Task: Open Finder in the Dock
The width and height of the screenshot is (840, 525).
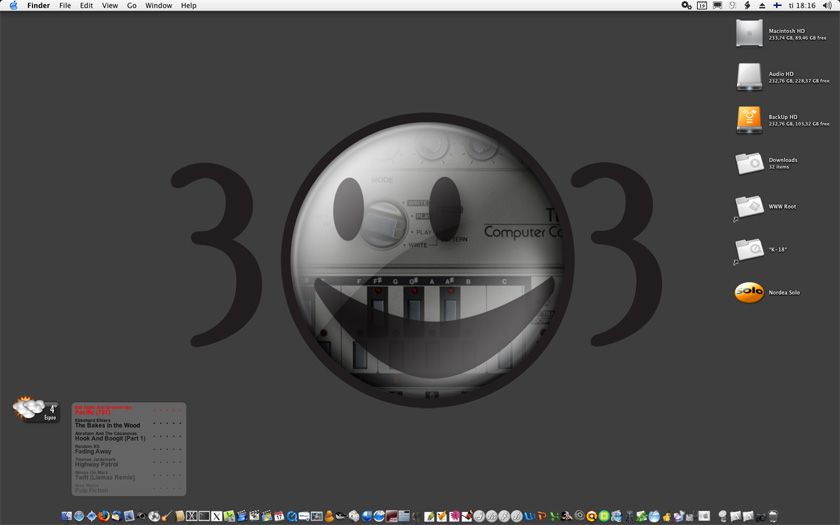Action: click(66, 516)
